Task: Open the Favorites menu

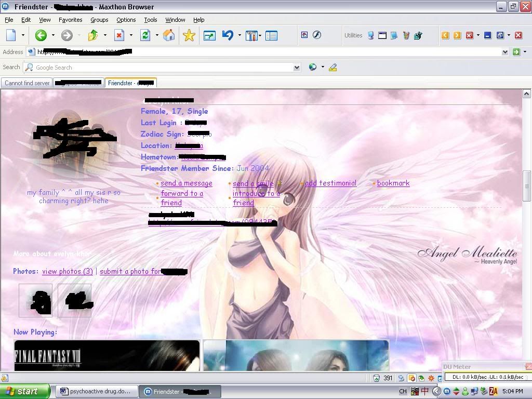Action: pos(70,20)
